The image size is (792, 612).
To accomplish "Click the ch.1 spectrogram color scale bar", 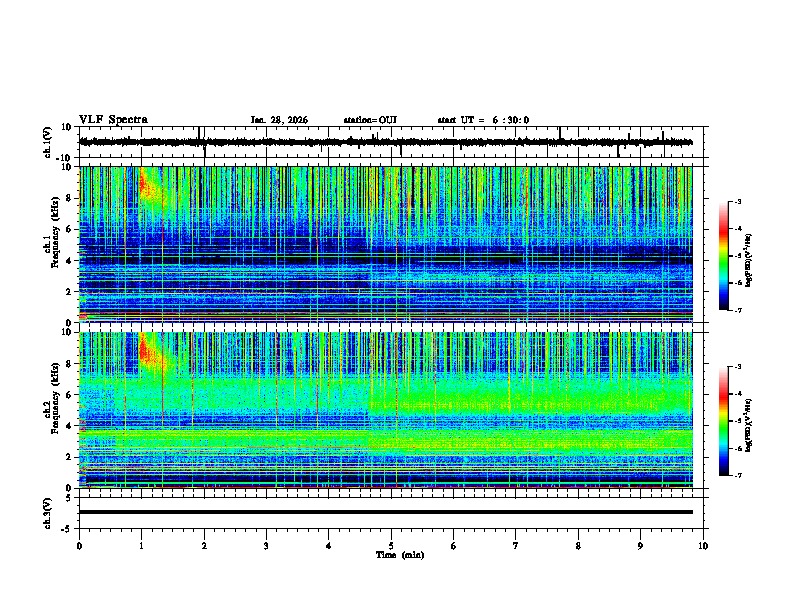I will (x=724, y=256).
